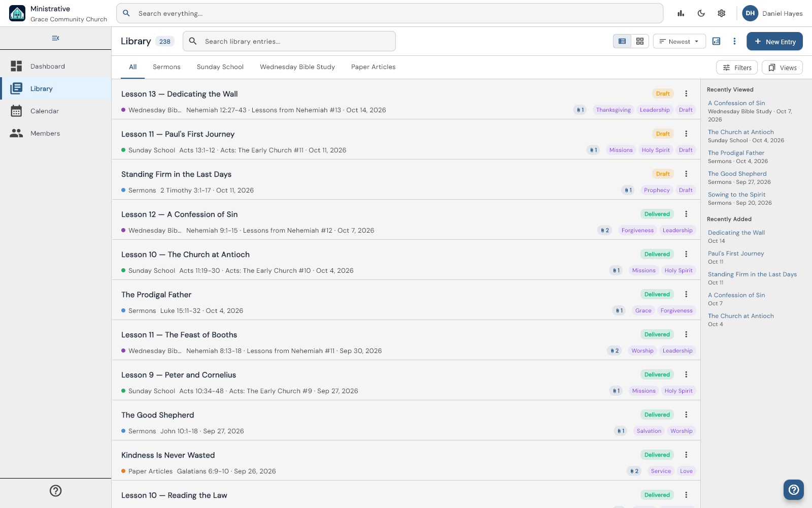
Task: Select the Paper Articles tab
Action: 374,67
